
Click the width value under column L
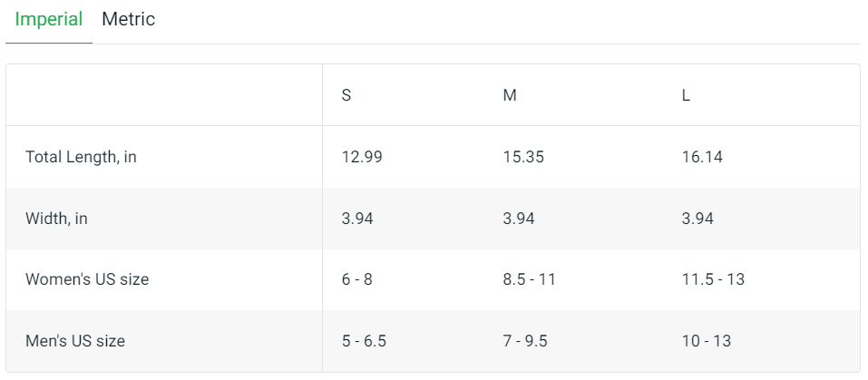(697, 219)
